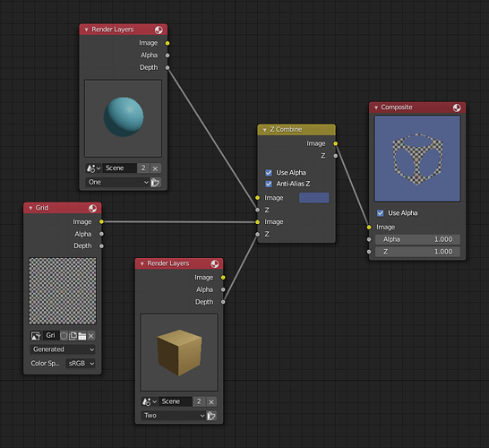Collapse the Composite node
Viewport: 489px width, 448px height.
pos(376,108)
